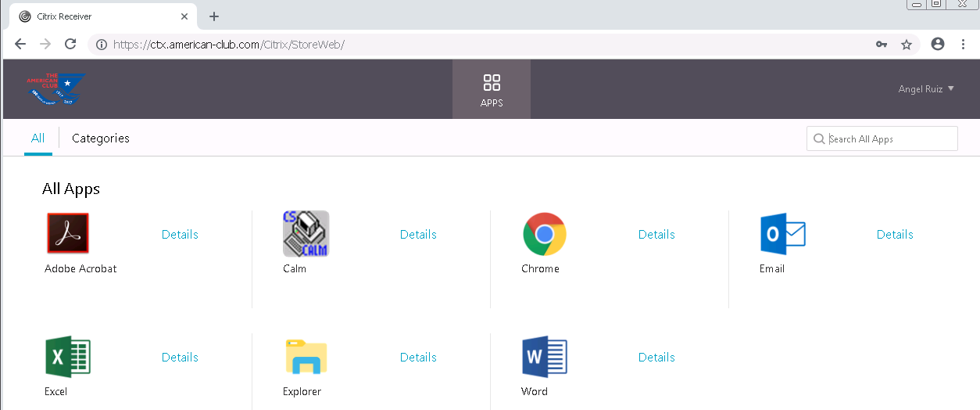
Task: Open Details for Adobe Acrobat
Action: pyautogui.click(x=180, y=234)
